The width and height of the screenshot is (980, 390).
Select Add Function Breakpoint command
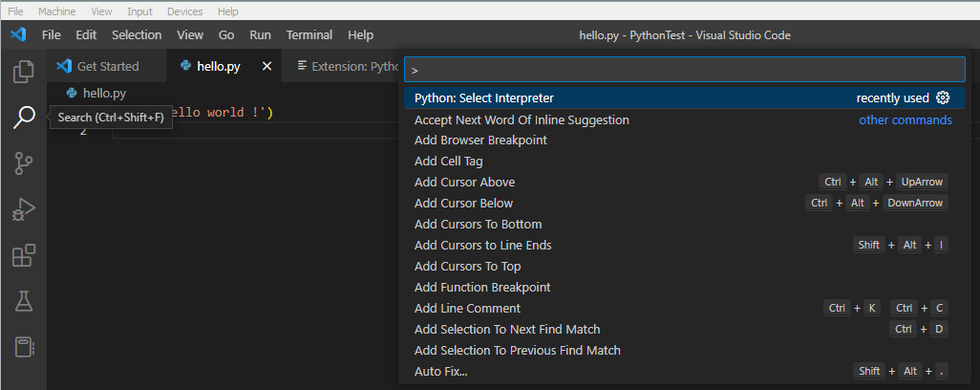pyautogui.click(x=684, y=288)
